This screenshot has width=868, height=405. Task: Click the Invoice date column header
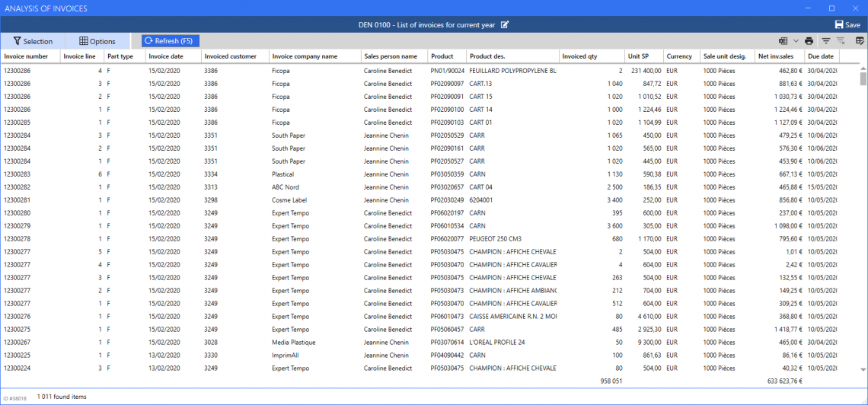point(174,56)
